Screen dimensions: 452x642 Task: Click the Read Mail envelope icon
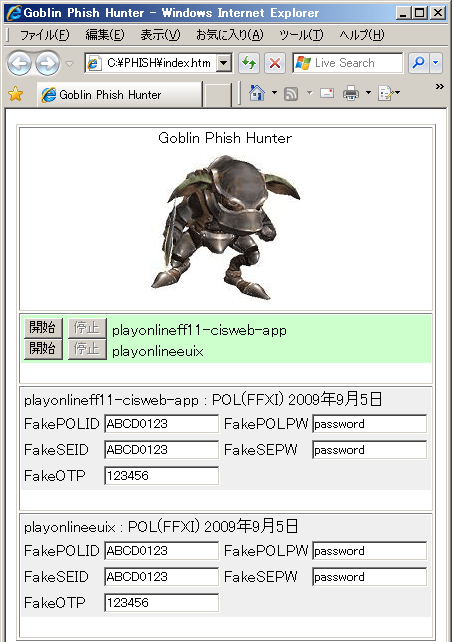[x=327, y=93]
